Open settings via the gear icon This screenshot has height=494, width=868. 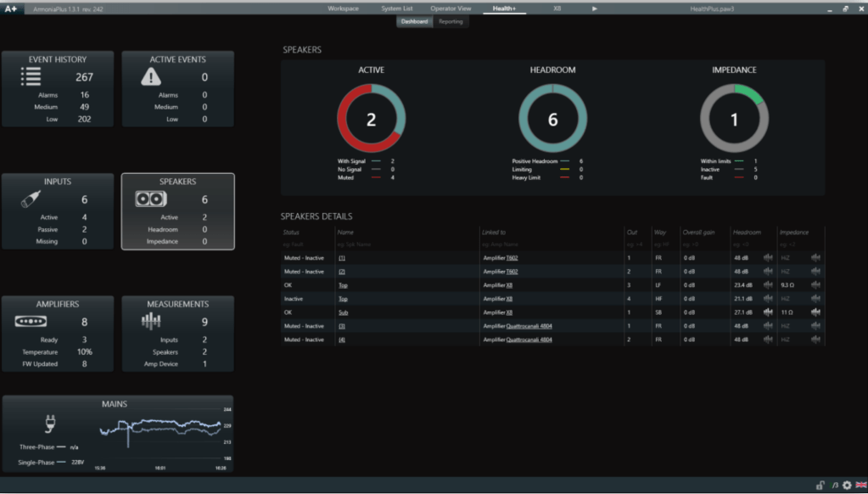[x=846, y=486]
